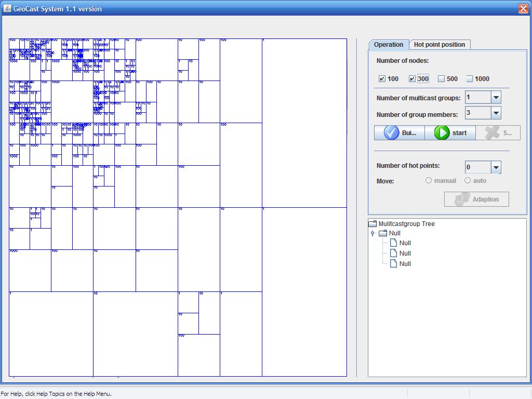This screenshot has height=399, width=532.
Task: Click the Adaption button
Action: pyautogui.click(x=476, y=199)
